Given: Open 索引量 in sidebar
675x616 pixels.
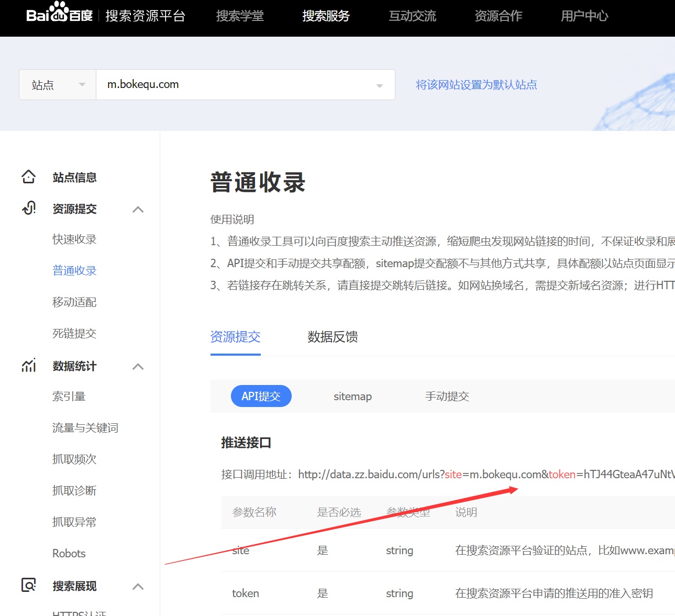Looking at the screenshot, I should click(69, 397).
